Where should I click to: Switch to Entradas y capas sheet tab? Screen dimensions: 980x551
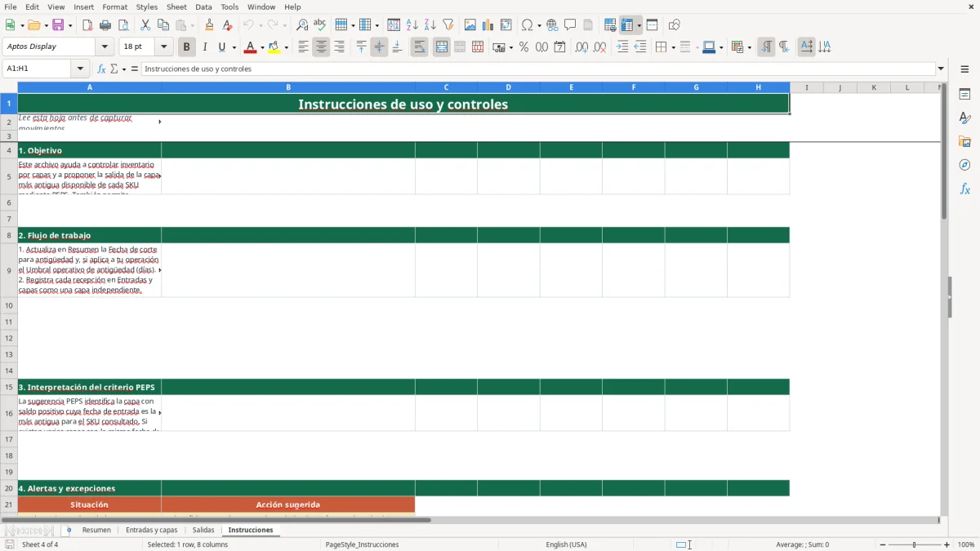pos(152,531)
